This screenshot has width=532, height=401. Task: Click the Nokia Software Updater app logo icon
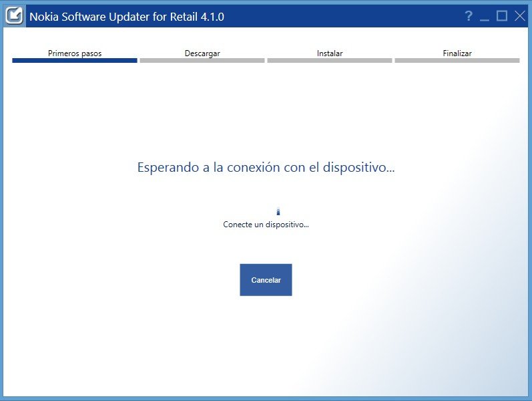coord(14,15)
